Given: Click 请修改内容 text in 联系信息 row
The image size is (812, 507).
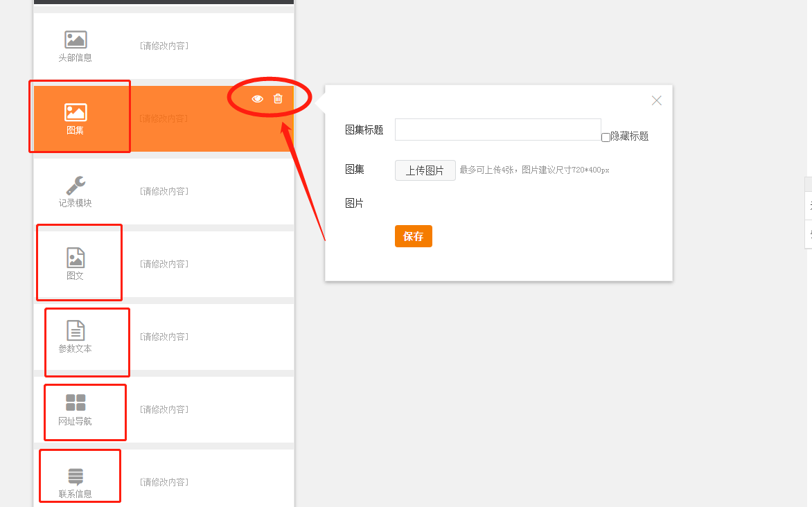Looking at the screenshot, I should pyautogui.click(x=164, y=482).
